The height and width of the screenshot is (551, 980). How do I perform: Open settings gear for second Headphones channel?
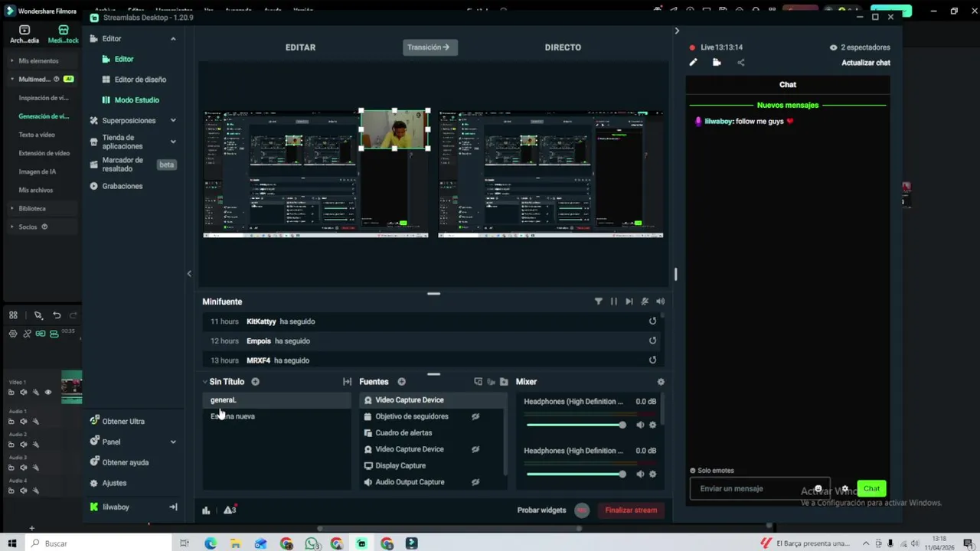(x=652, y=474)
